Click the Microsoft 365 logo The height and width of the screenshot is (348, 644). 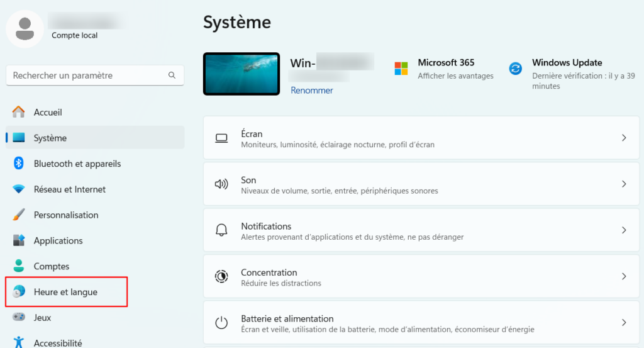pyautogui.click(x=401, y=69)
